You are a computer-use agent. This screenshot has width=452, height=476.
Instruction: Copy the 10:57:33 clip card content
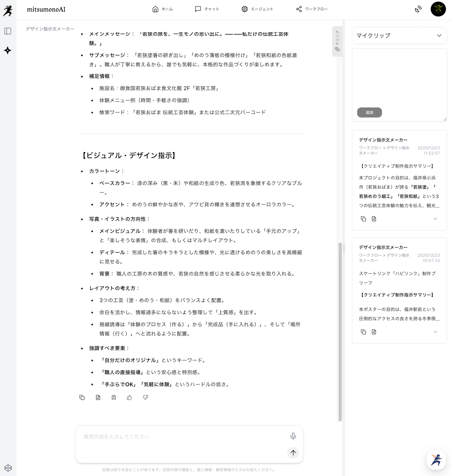[364, 332]
